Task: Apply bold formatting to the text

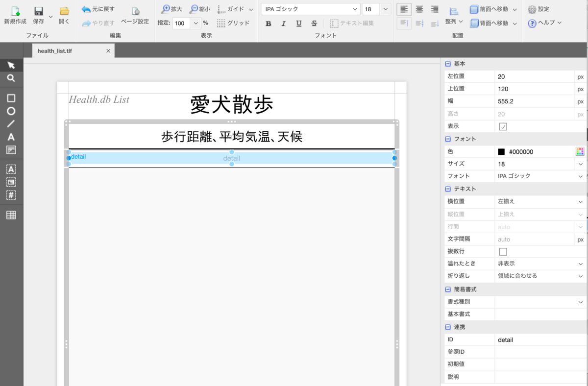Action: [x=269, y=23]
